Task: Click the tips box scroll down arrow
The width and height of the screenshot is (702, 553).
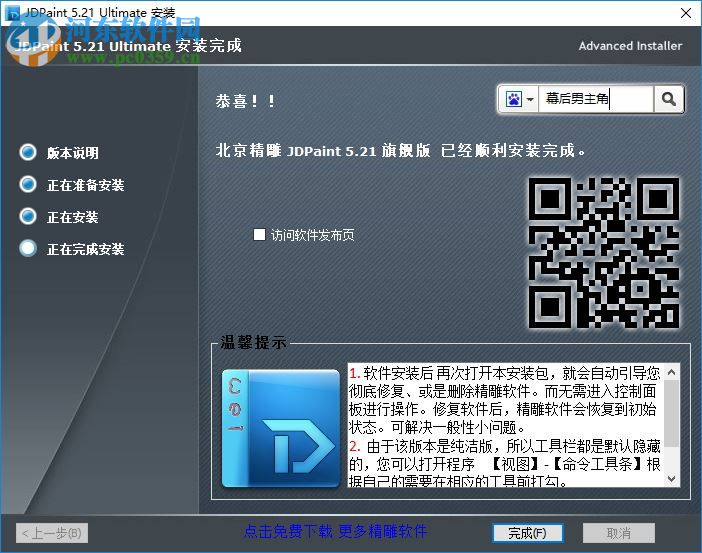Action: (x=671, y=479)
